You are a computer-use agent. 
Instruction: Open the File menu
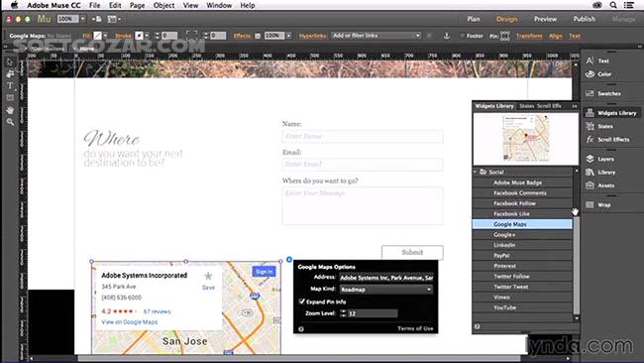tap(94, 5)
